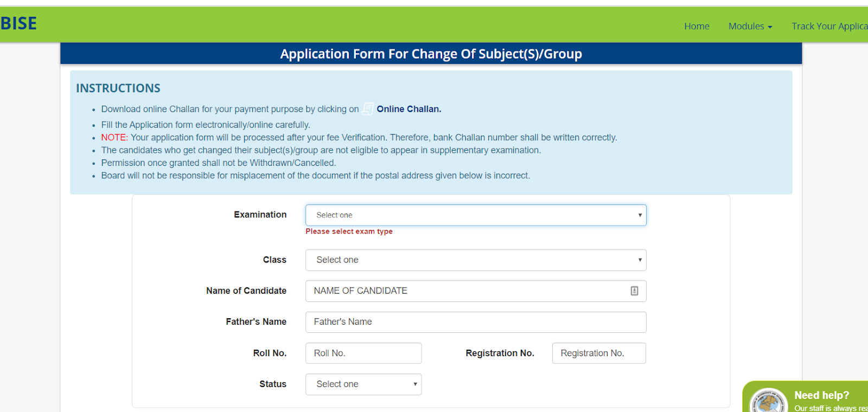The image size is (868, 412).
Task: Open the Examination dropdown
Action: pos(475,215)
